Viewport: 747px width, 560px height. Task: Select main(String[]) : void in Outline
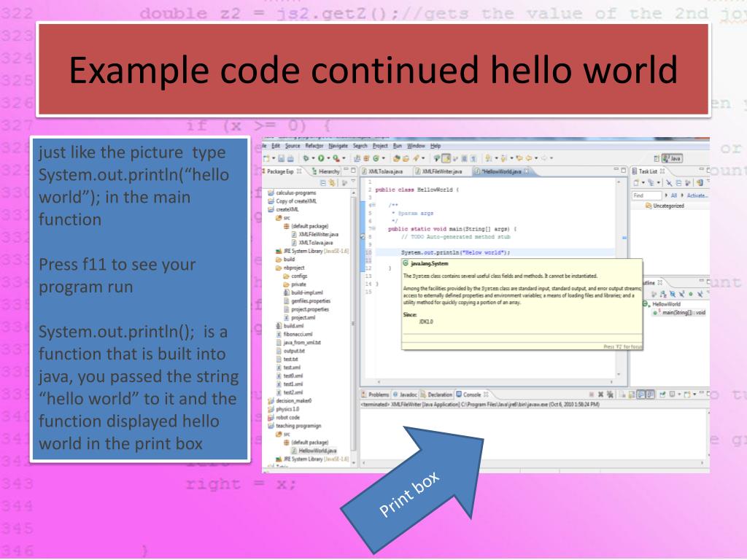680,313
